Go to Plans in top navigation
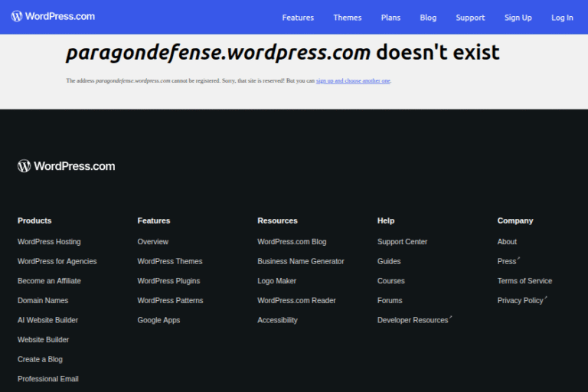588x392 pixels. pos(390,18)
